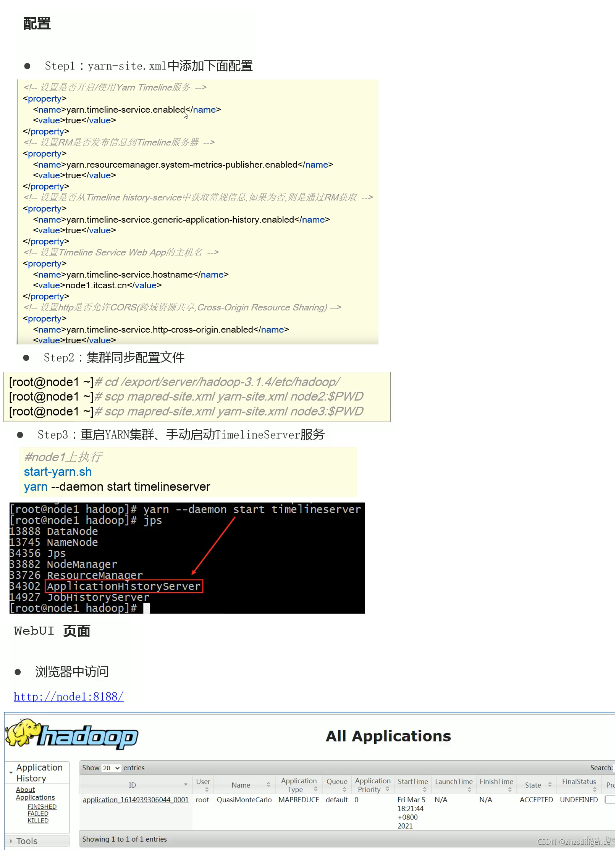Image resolution: width=616 pixels, height=850 pixels.
Task: Click the 'yarn.timeline-service.http-cross-origin.enabled' property
Action: point(160,330)
